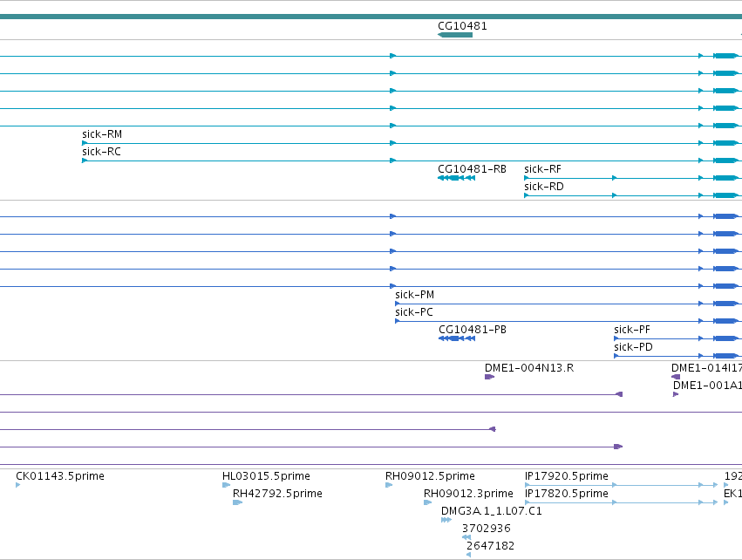
Task: Click the IP17820.5prime EST label
Action: (x=567, y=494)
